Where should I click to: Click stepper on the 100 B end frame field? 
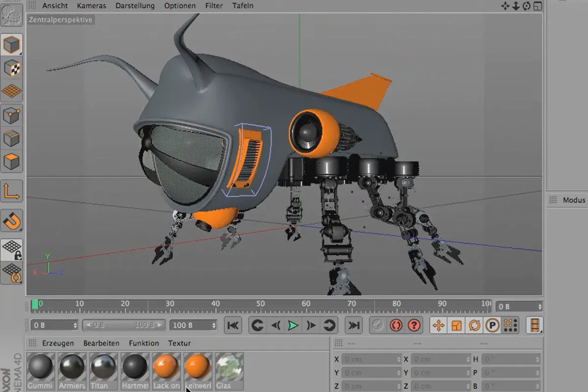coord(213,325)
